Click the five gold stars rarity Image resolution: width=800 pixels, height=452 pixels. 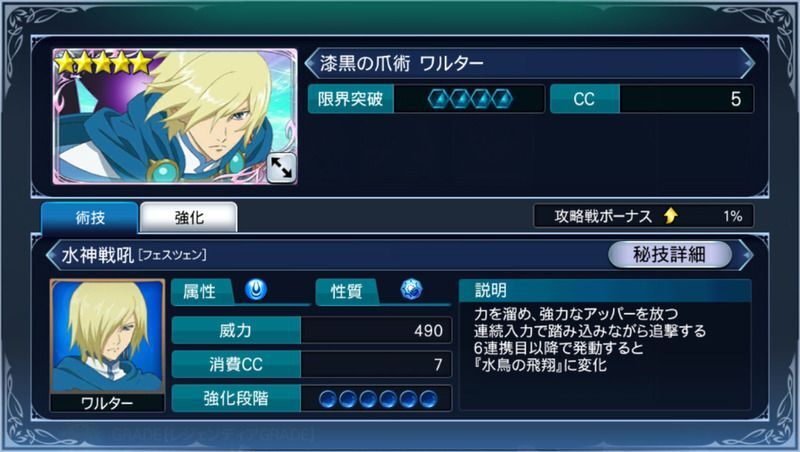coord(104,64)
